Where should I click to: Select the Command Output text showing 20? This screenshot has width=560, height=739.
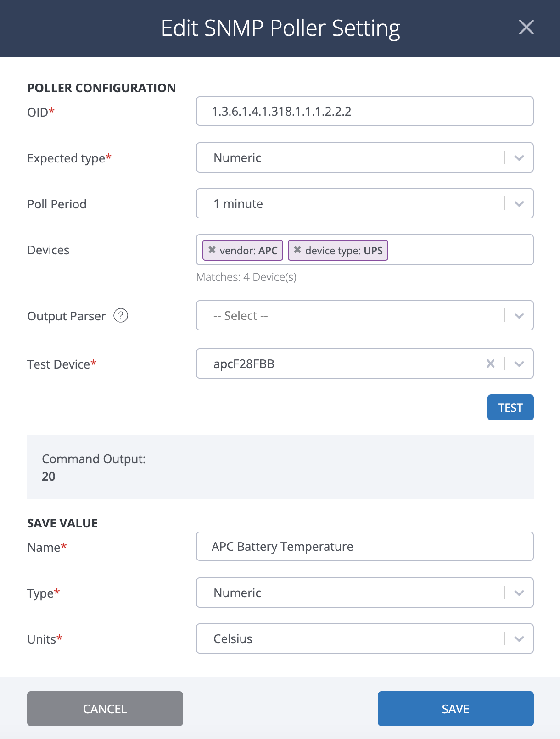48,476
